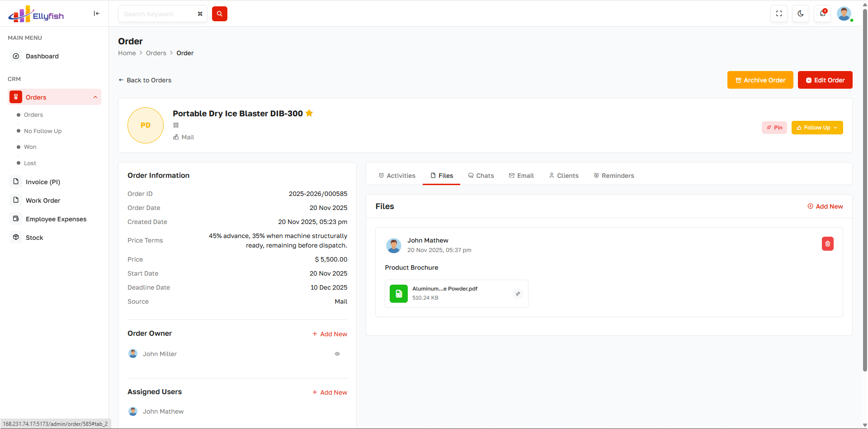
Task: Click the gold star beside the order title
Action: pos(309,113)
